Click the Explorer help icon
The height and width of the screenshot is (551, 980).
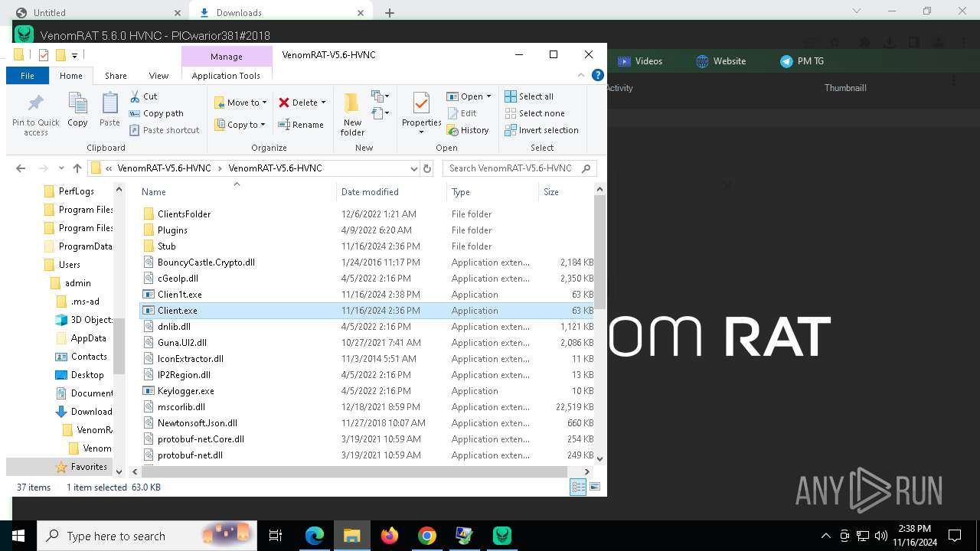tap(598, 75)
